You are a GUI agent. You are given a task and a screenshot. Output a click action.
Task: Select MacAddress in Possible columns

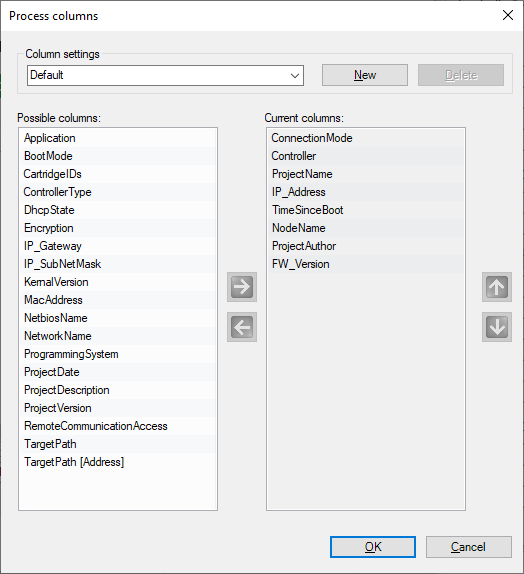(118, 300)
